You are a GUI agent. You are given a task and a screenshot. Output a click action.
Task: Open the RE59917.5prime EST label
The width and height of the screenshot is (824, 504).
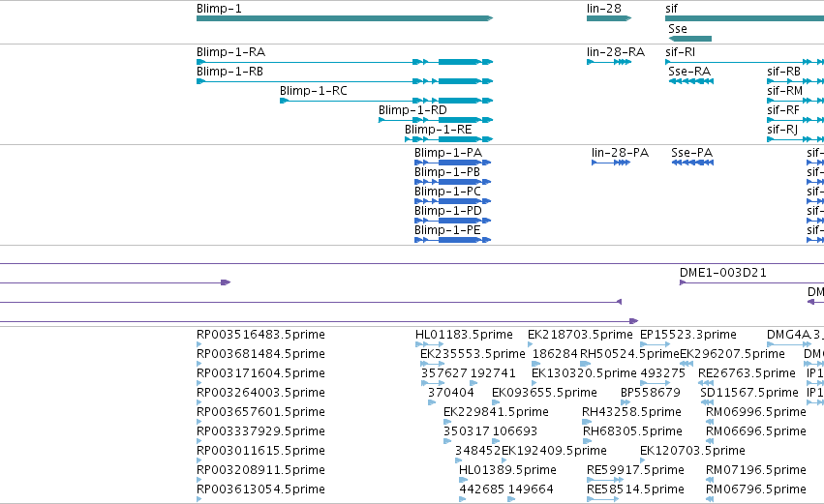[635, 471]
